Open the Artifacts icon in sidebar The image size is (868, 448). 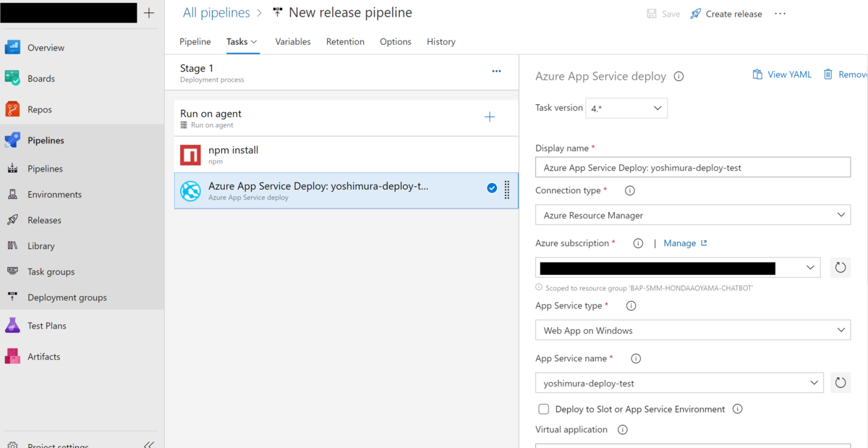click(x=12, y=356)
